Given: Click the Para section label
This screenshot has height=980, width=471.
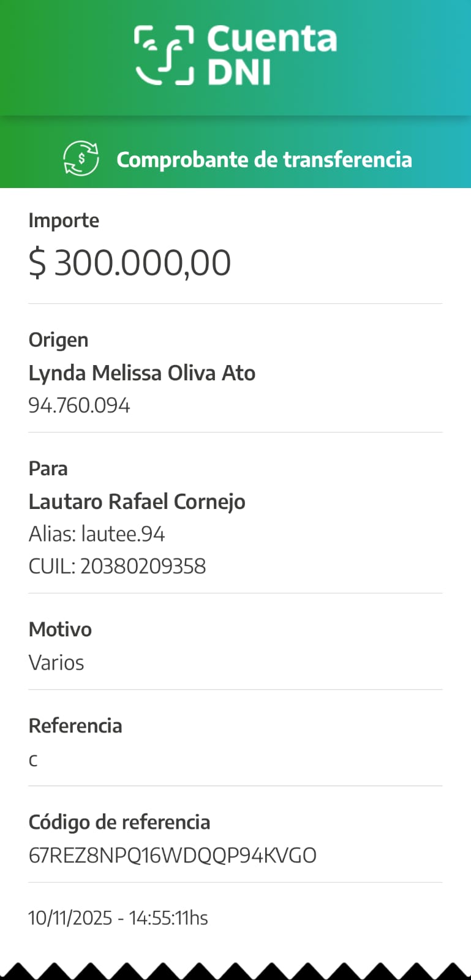Looking at the screenshot, I should tap(48, 469).
